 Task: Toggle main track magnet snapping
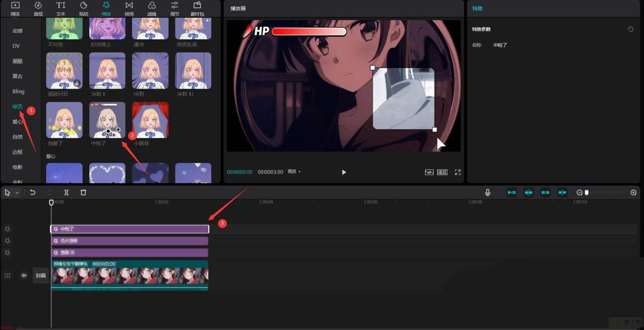(512, 193)
